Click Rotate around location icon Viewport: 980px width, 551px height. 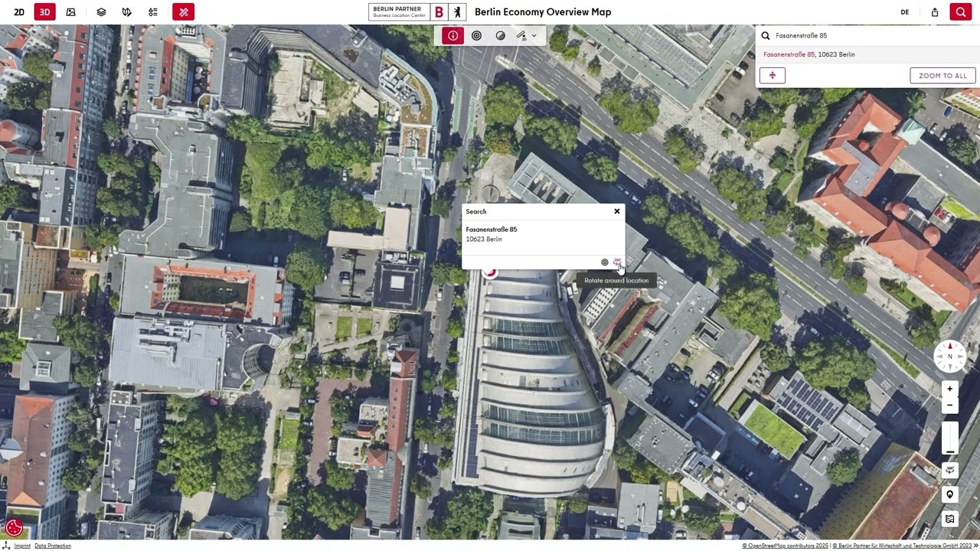(618, 262)
